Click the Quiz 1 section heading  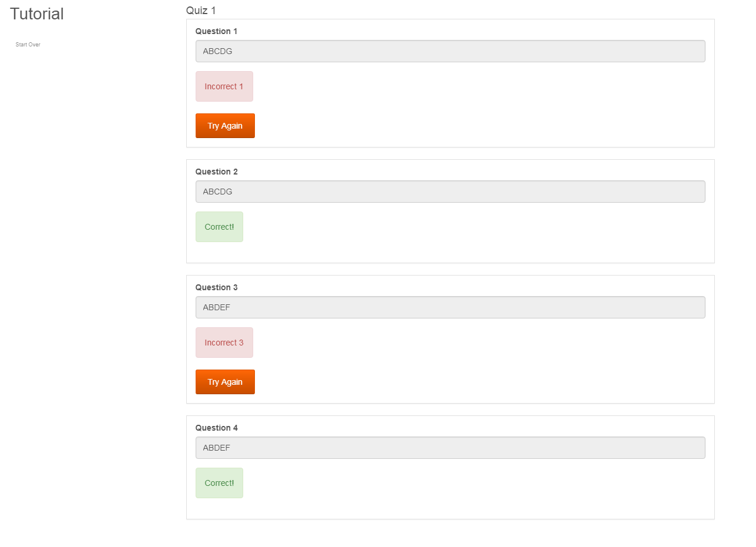coord(201,11)
